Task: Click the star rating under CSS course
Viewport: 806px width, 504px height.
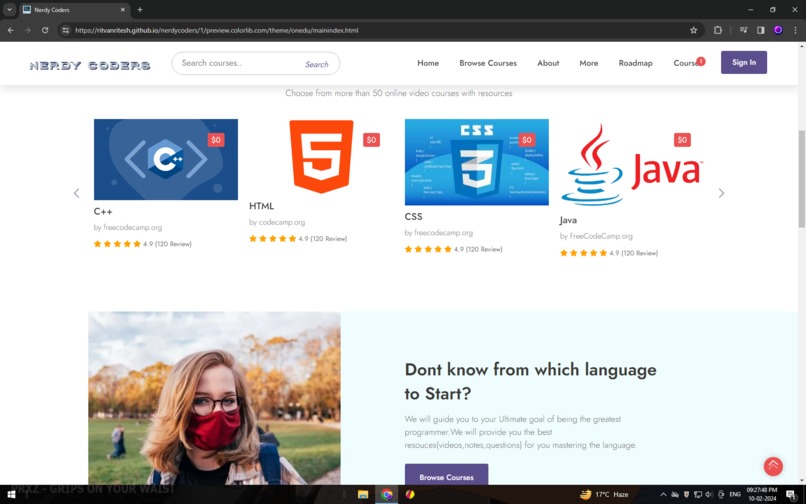Action: click(x=428, y=249)
